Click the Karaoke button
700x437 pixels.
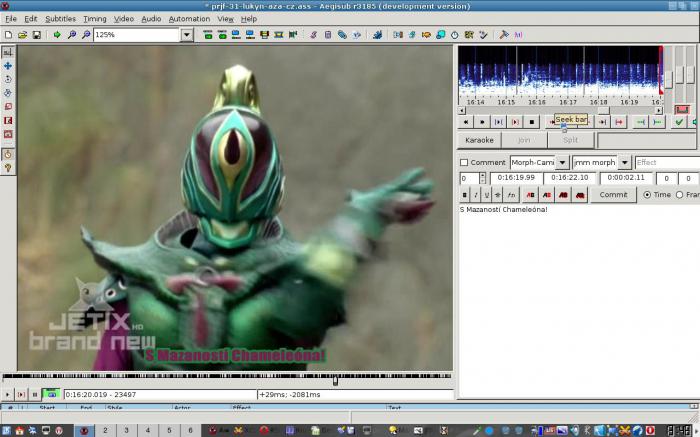click(x=479, y=140)
